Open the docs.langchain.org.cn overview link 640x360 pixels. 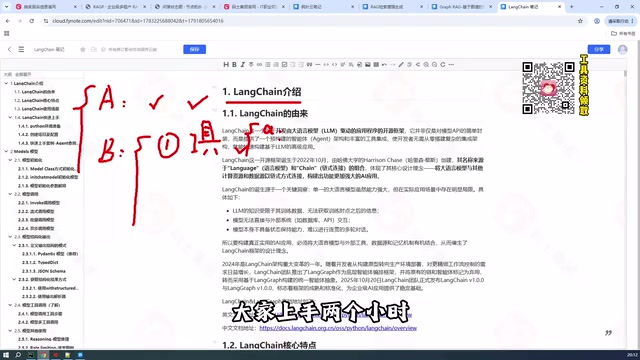pyautogui.click(x=338, y=328)
